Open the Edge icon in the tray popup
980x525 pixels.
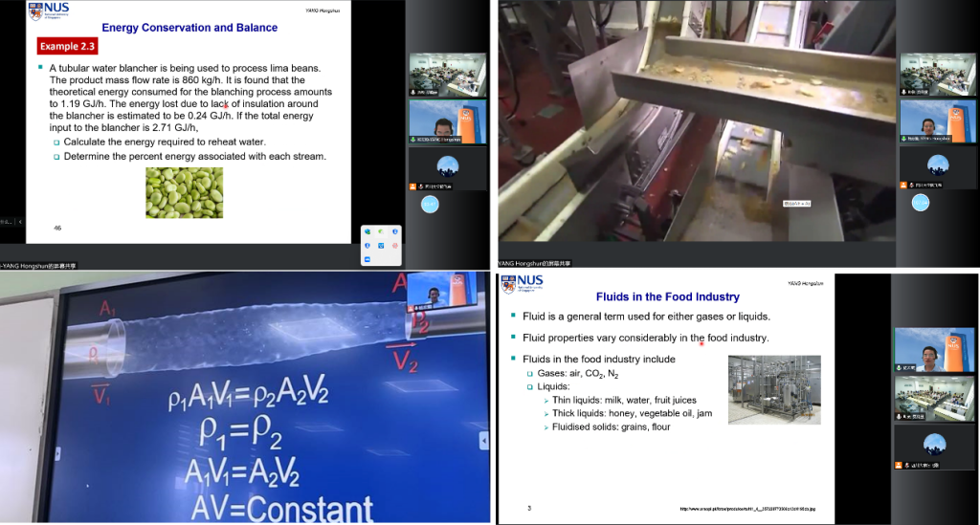[368, 232]
